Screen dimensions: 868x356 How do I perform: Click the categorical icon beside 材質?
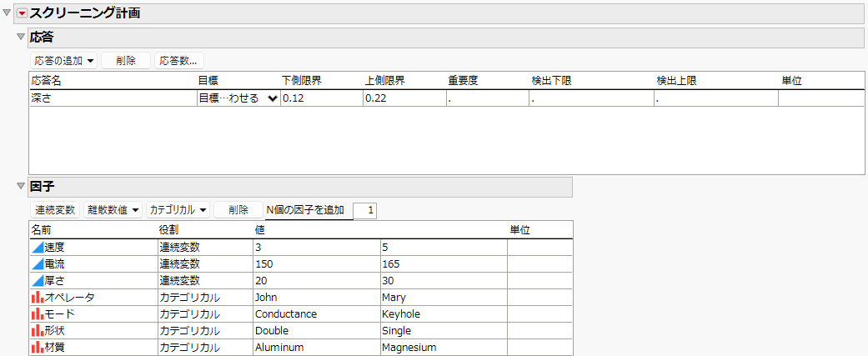(37, 347)
